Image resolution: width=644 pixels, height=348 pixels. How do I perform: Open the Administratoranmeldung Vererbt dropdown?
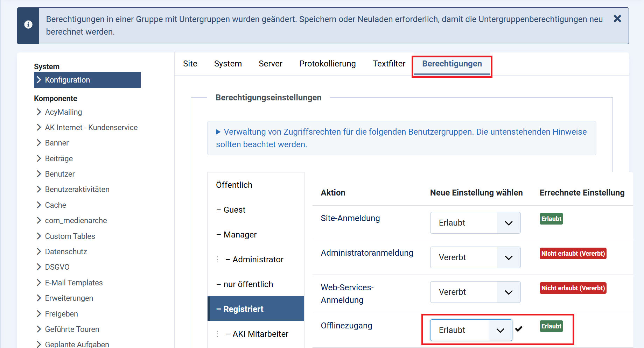click(x=508, y=257)
